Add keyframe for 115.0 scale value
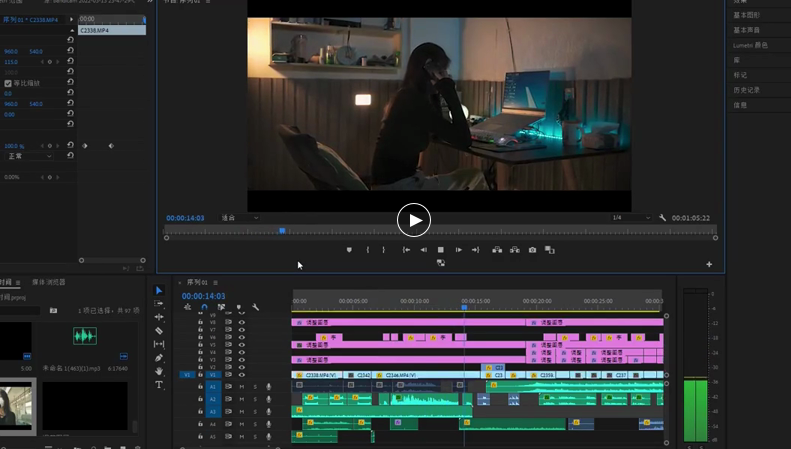Screen dimensions: 791x449 click(49, 62)
